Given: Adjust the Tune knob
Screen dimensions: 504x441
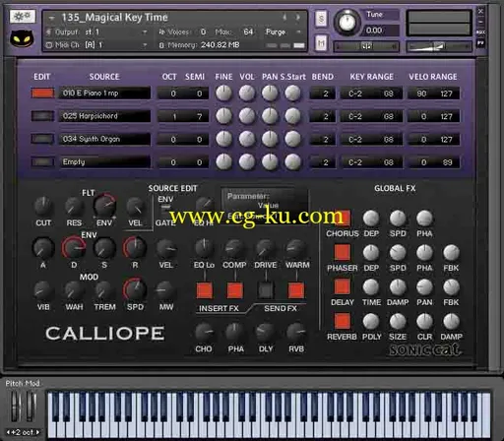Looking at the screenshot, I should click(347, 22).
